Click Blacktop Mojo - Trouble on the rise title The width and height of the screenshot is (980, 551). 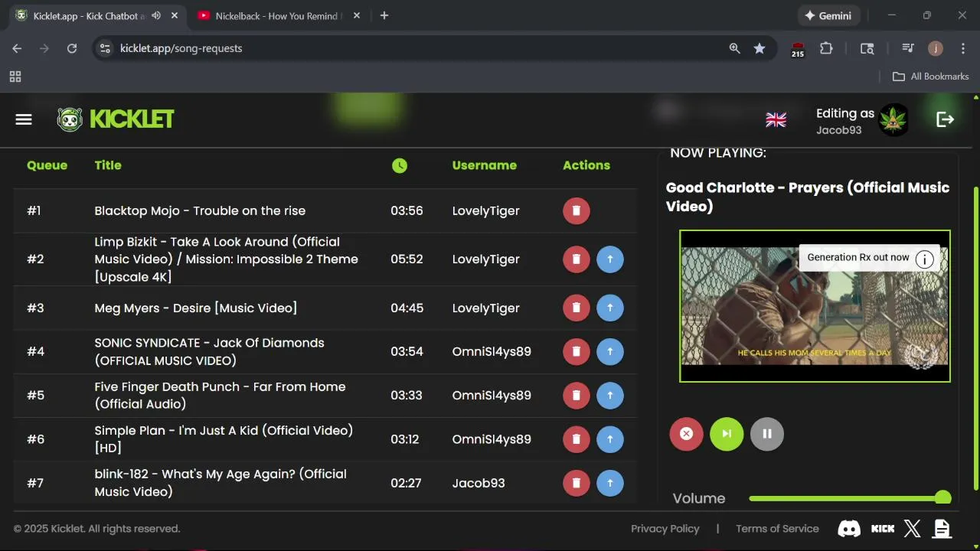click(200, 210)
